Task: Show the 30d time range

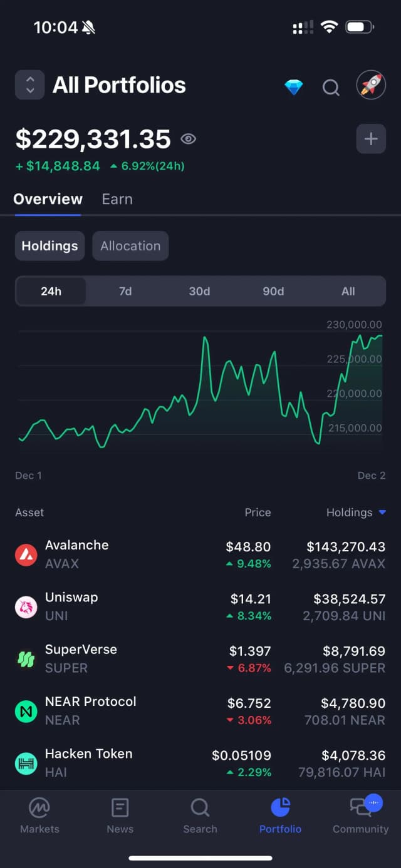Action: coord(199,291)
